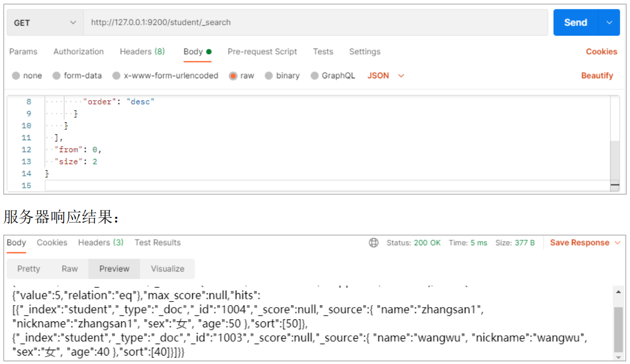
Task: Switch to the Params tab
Action: [23, 52]
